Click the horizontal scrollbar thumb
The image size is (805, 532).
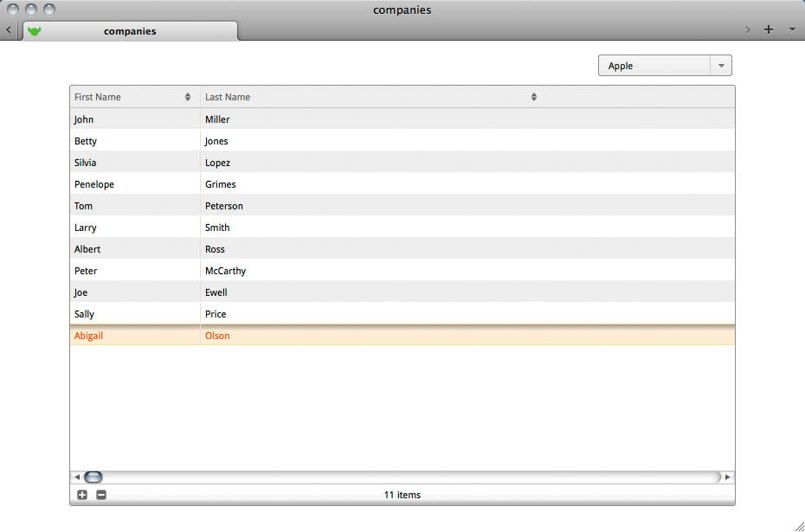93,477
